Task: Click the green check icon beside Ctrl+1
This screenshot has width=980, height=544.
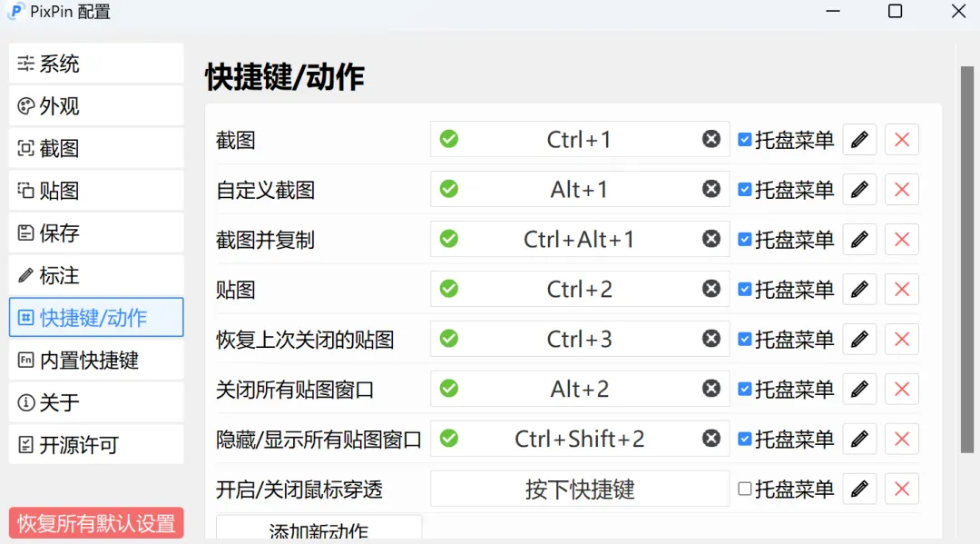Action: click(449, 139)
